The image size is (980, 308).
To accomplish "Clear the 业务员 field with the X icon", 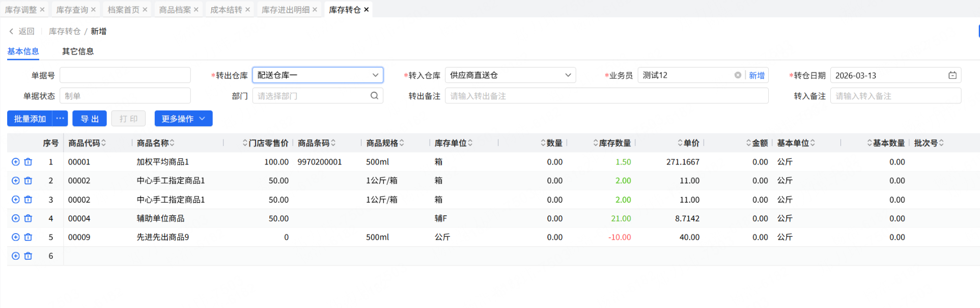I will [x=738, y=75].
